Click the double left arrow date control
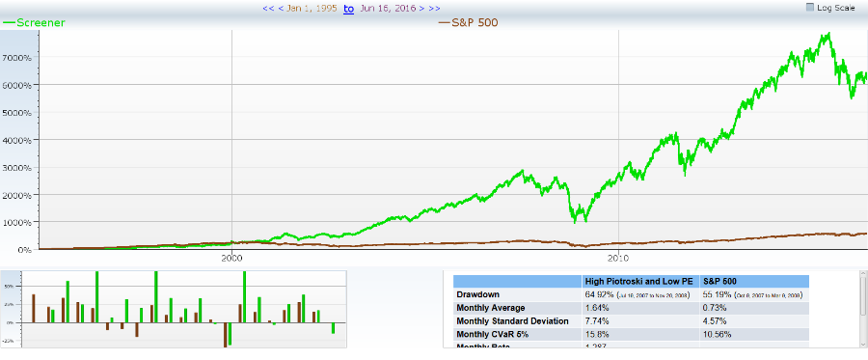The image size is (868, 360). coord(268,9)
